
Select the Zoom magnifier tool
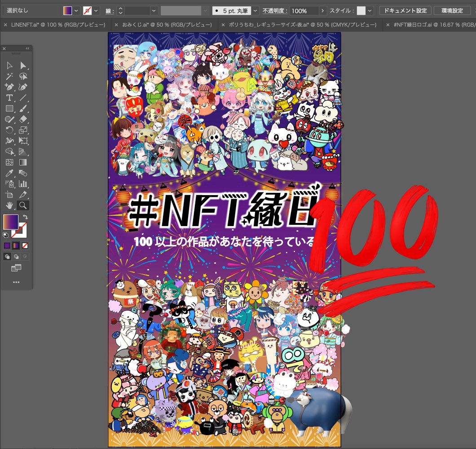(23, 205)
